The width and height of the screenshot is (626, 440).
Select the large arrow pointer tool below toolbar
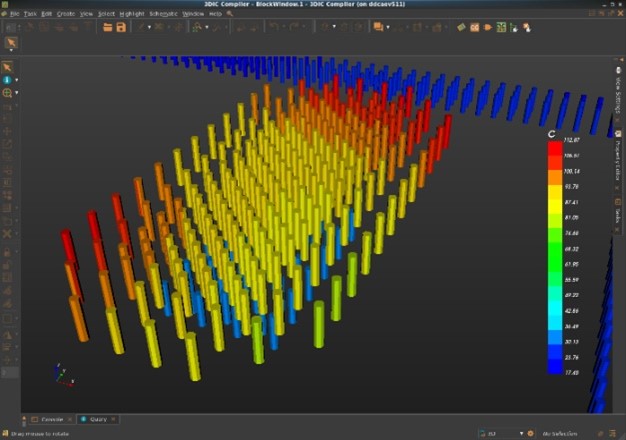coord(11,42)
